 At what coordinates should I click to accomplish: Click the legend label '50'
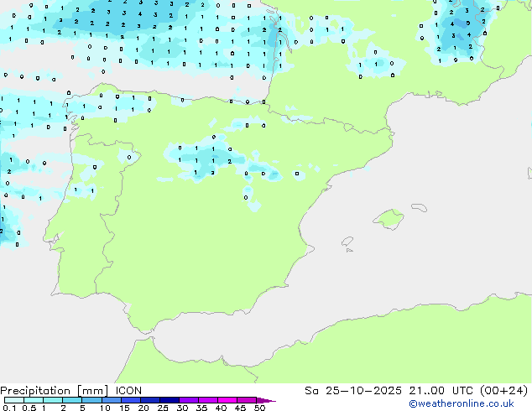tap(259, 408)
